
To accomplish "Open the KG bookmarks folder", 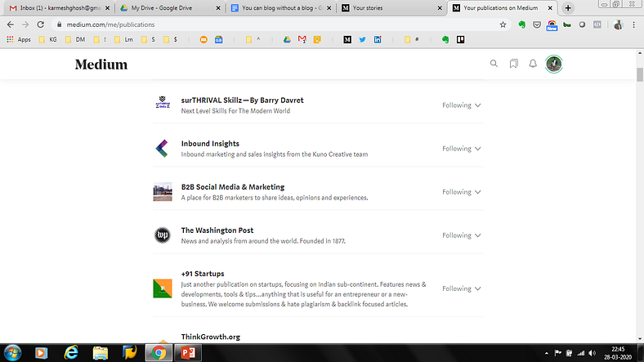I will tap(48, 39).
